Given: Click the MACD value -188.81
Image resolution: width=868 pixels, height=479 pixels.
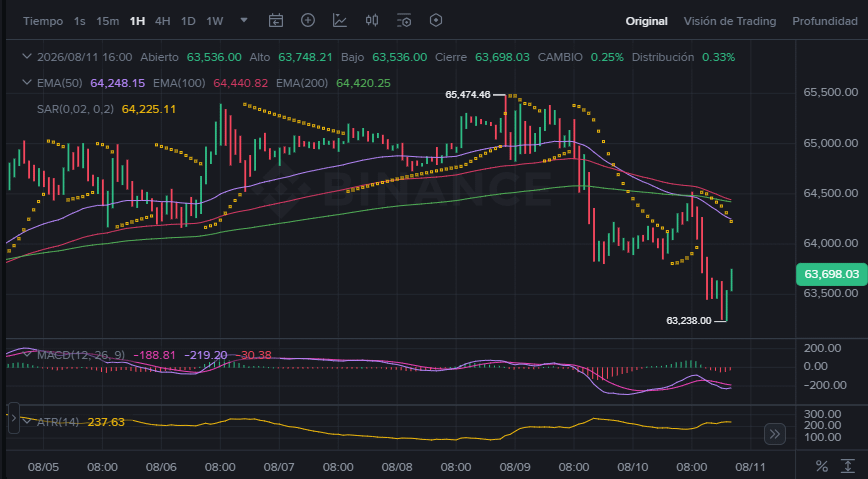Looking at the screenshot, I should tap(154, 355).
